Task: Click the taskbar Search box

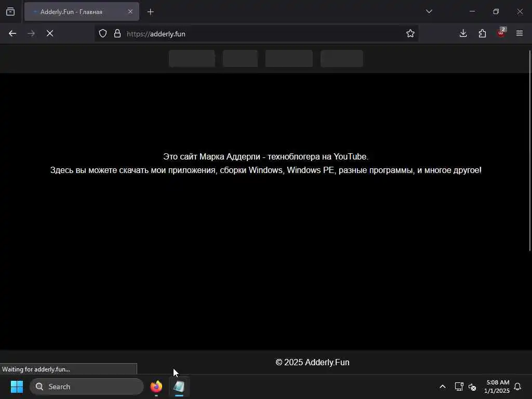Action: (87, 387)
